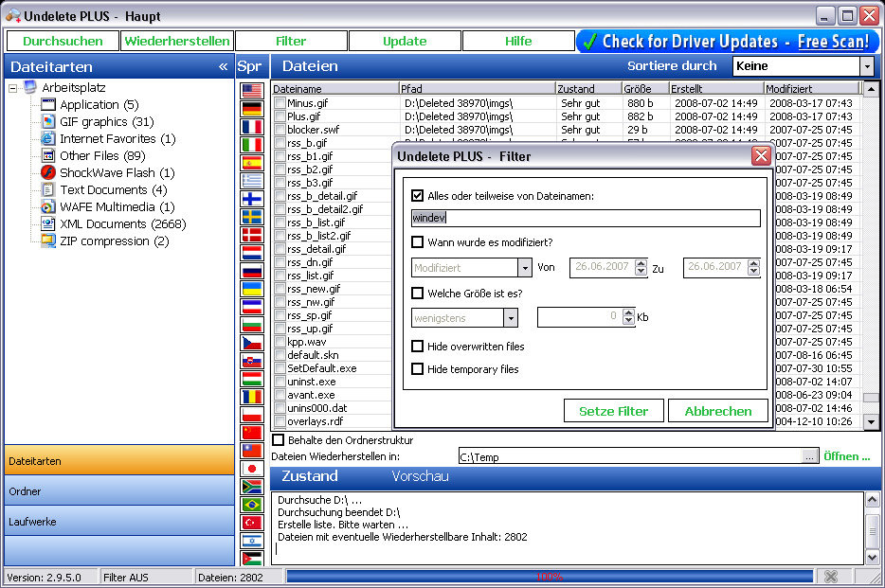Click the Turkish flag icon
Screen dimensions: 885x588
click(252, 523)
